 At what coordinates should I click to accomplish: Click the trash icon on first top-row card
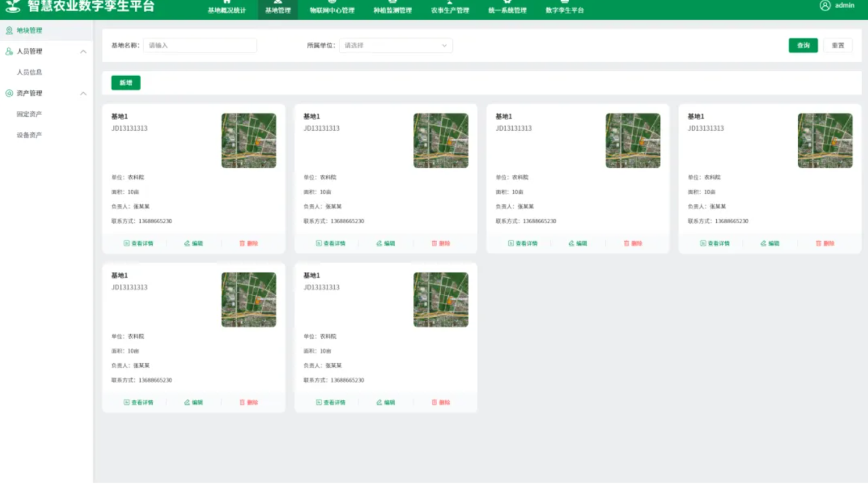pyautogui.click(x=242, y=243)
